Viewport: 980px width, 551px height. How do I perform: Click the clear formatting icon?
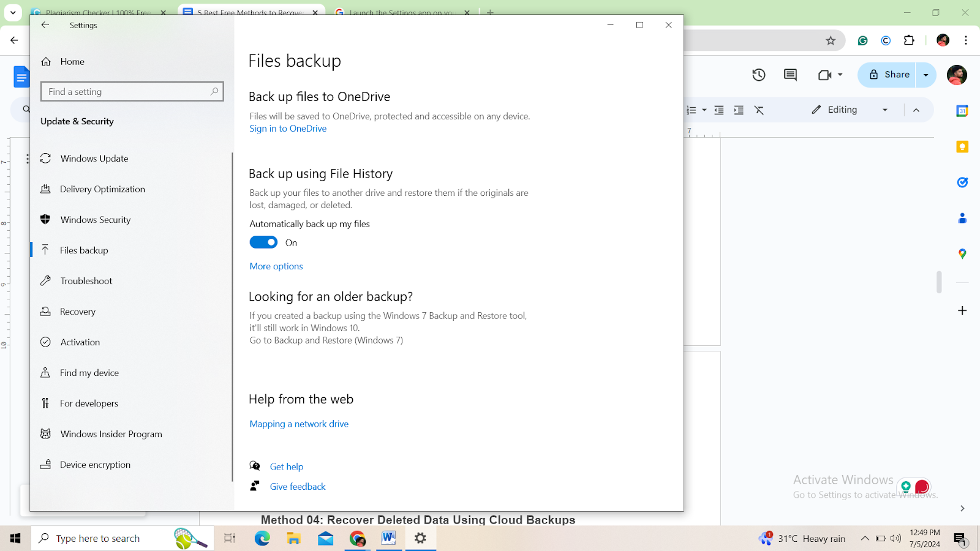click(759, 110)
